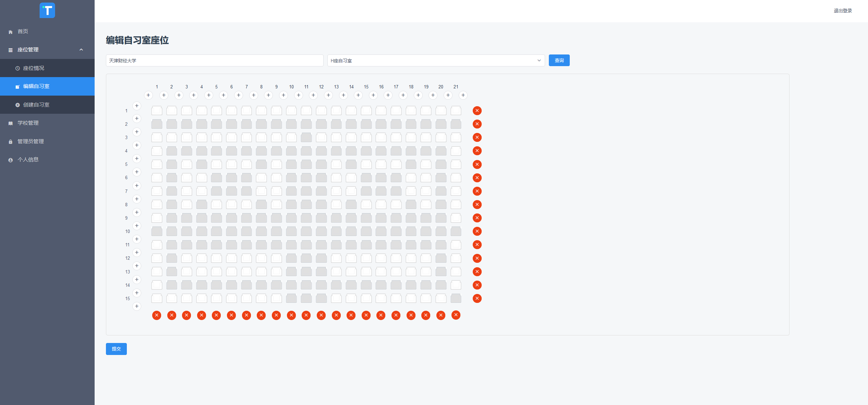Screen dimensions: 868x405
Task: Submit the seat layout with 提交
Action: point(116,349)
